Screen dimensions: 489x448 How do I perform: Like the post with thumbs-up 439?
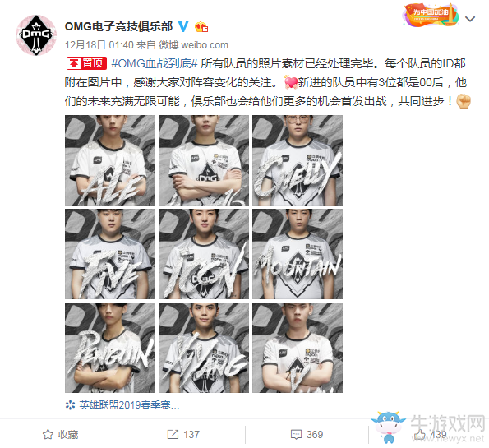pos(430,434)
